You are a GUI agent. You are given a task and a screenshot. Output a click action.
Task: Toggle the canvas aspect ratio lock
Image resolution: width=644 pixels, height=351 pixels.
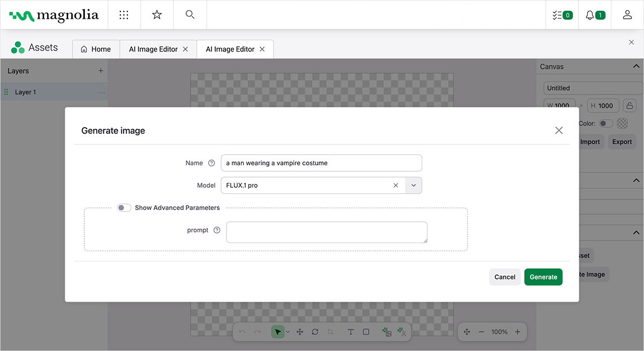(630, 106)
